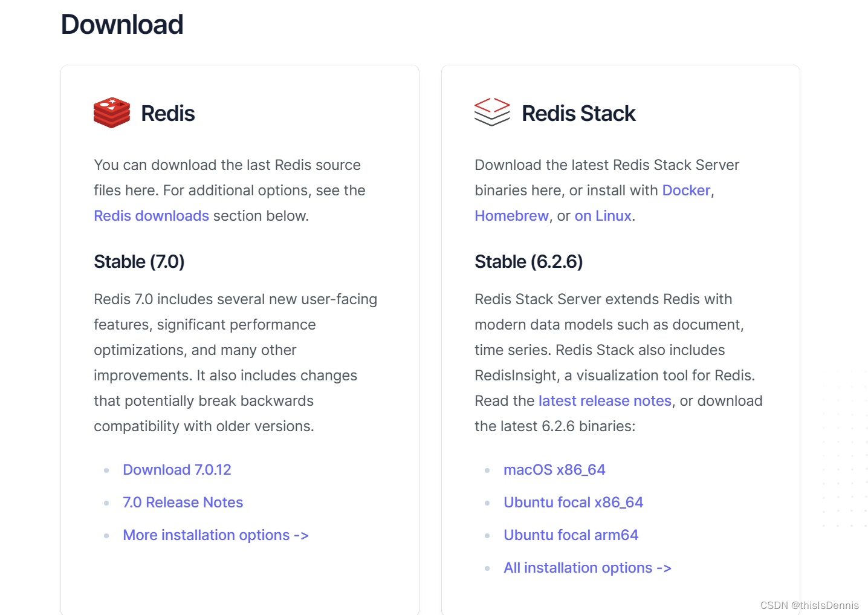The image size is (868, 615).
Task: Open latest release notes link
Action: pyautogui.click(x=604, y=401)
